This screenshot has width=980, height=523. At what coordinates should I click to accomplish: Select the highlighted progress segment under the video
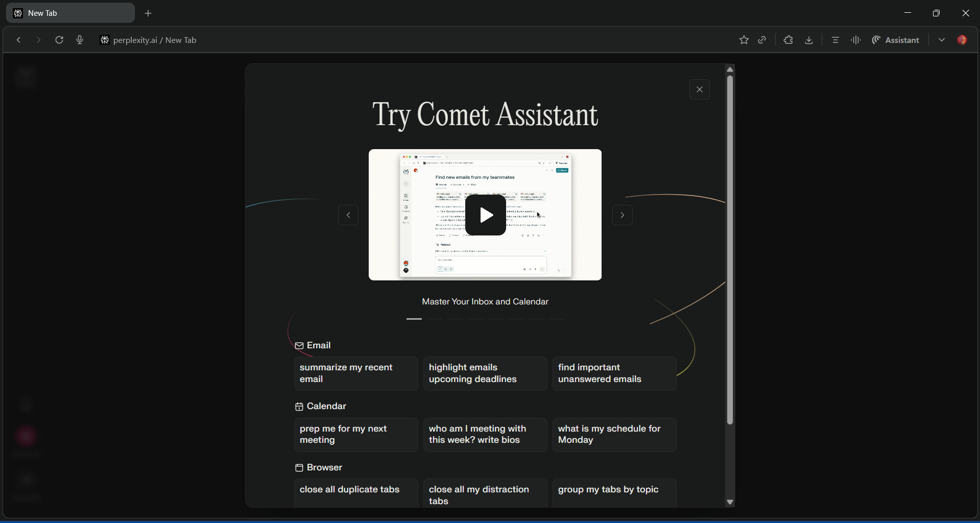(x=414, y=319)
